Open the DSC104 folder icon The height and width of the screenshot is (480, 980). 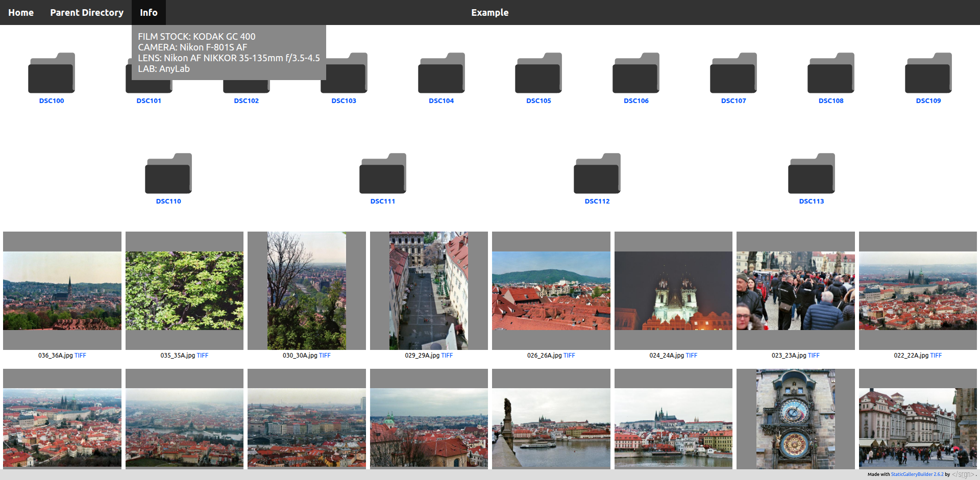(441, 73)
